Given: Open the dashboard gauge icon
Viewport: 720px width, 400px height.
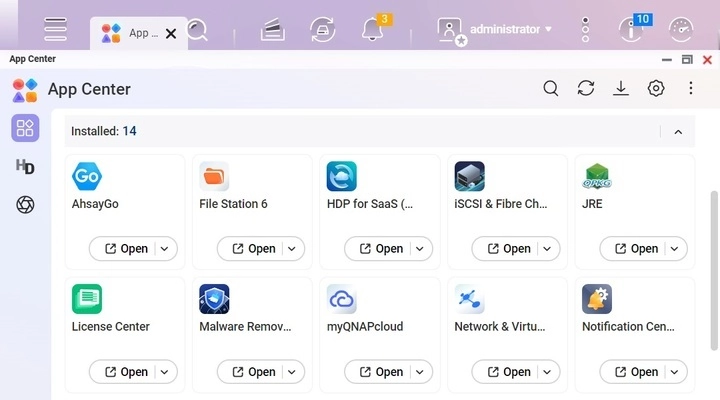Looking at the screenshot, I should (x=681, y=30).
